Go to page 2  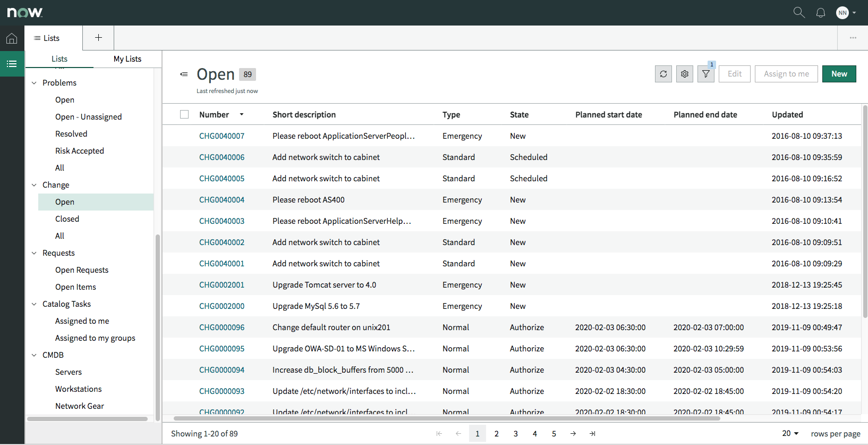[497, 434]
